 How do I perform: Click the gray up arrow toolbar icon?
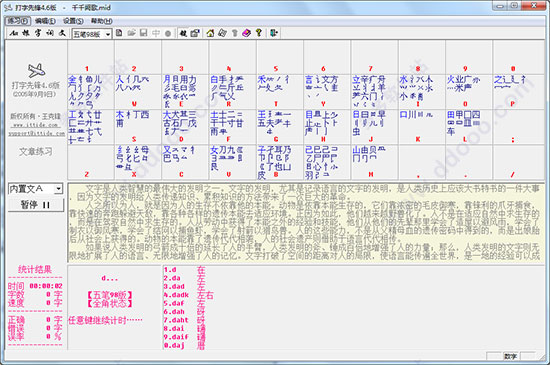235,33
